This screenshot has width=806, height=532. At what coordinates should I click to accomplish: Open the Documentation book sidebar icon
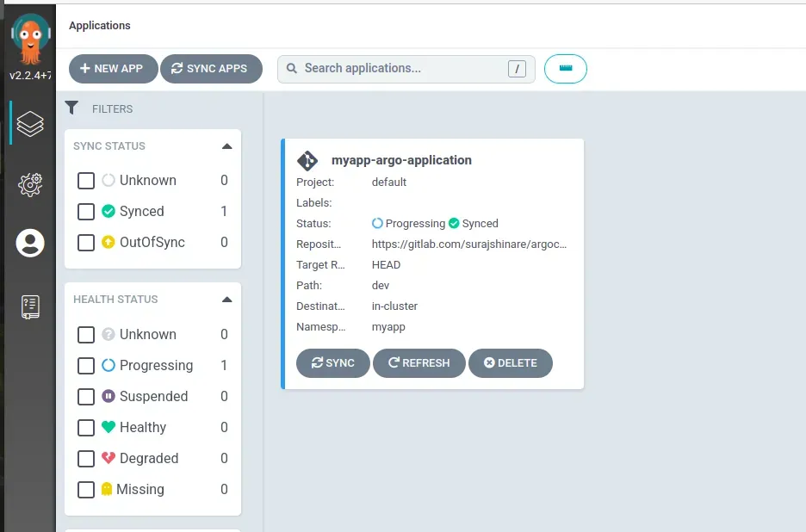[30, 306]
